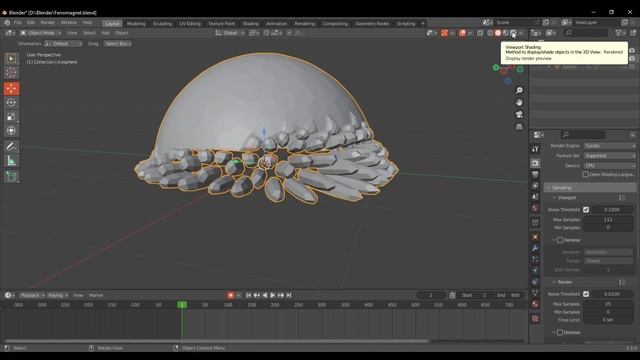Activate the Move tool

(11, 89)
